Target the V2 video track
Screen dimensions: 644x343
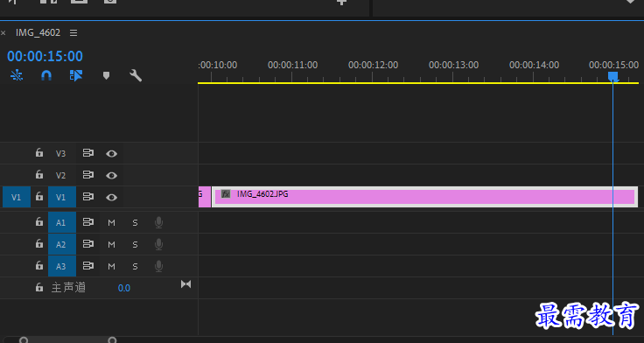point(60,175)
